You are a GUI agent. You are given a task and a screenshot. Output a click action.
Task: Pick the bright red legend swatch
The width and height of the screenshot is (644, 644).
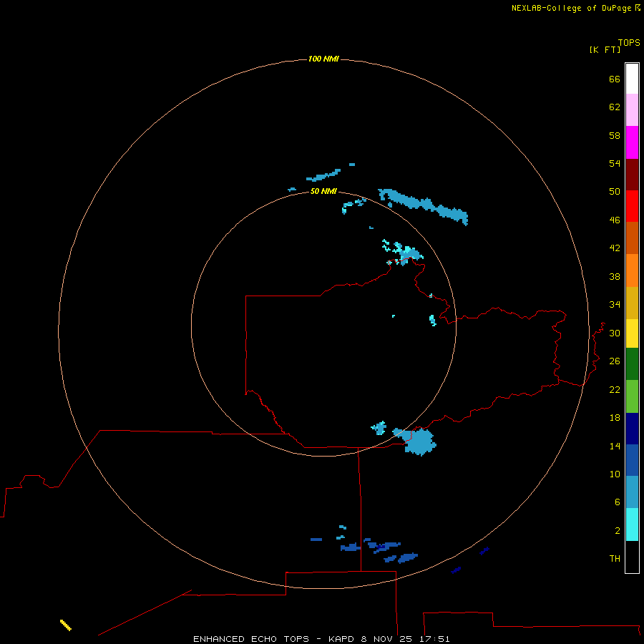coord(632,206)
